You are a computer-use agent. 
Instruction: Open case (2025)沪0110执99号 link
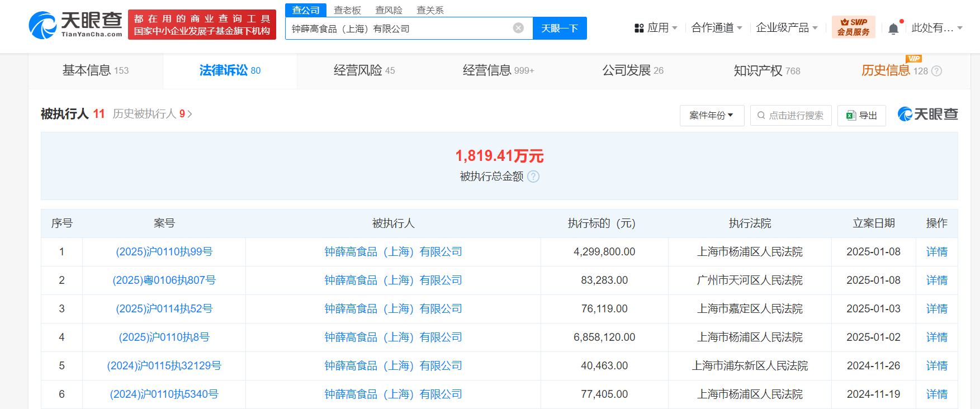tap(164, 252)
